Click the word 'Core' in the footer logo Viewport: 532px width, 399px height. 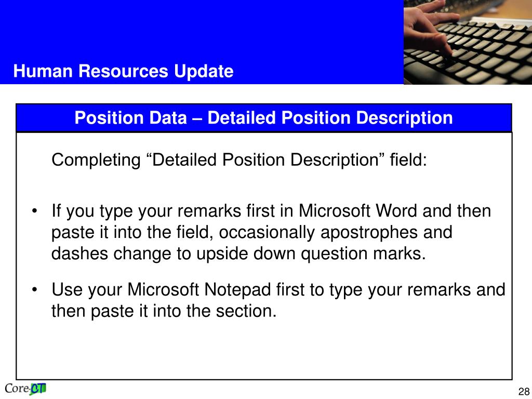pyautogui.click(x=17, y=388)
